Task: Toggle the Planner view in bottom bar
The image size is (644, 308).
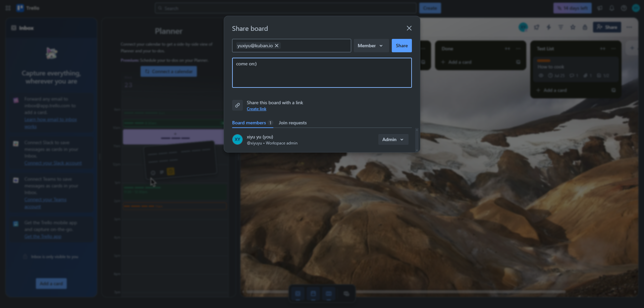Action: point(313,294)
